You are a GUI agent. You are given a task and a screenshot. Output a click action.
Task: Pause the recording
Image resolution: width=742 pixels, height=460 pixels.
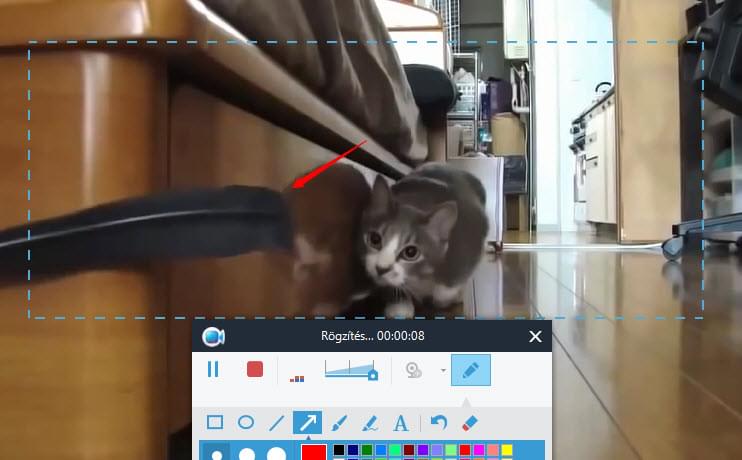coord(213,369)
